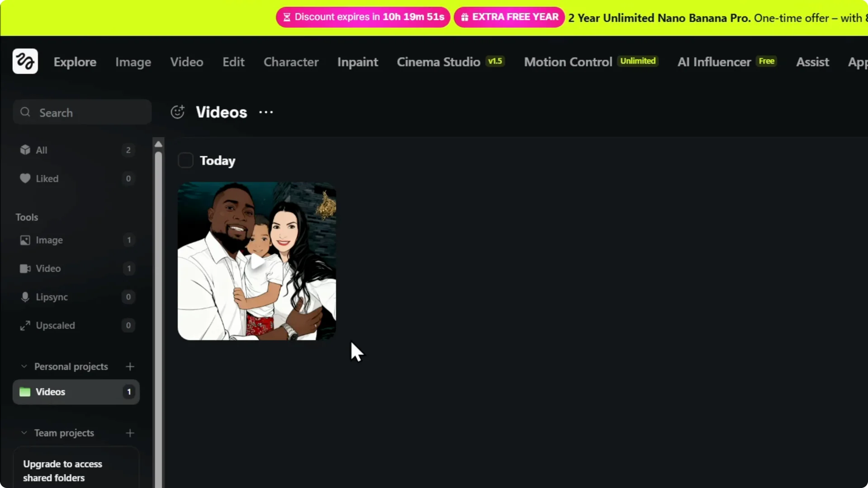Click the scrollbar up arrow in sidebar
This screenshot has width=868, height=488.
(x=158, y=144)
